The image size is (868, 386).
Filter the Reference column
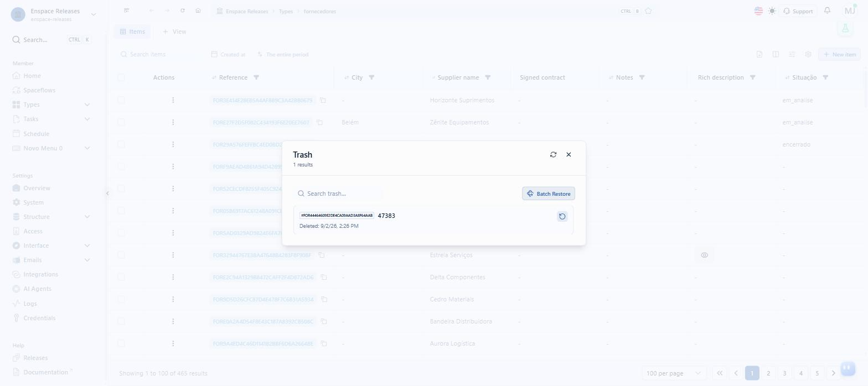[256, 77]
